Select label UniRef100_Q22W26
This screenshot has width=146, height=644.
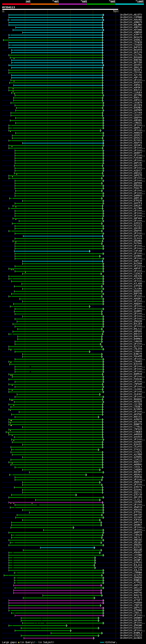coord(131,638)
